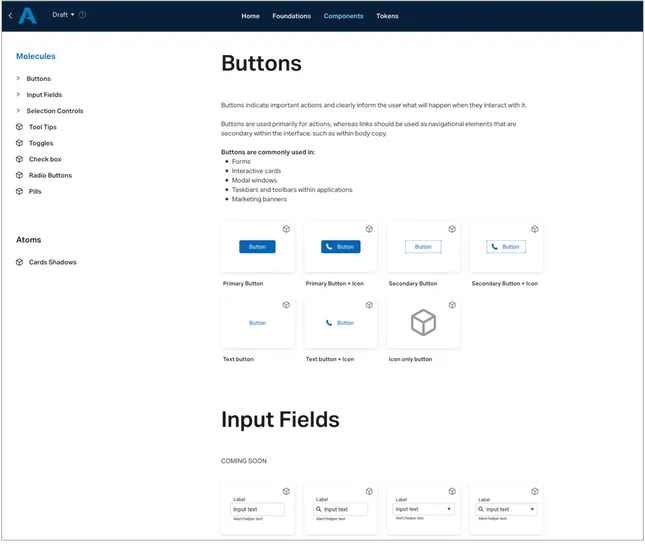Open Radio Buttons page
645x544 pixels.
point(50,175)
